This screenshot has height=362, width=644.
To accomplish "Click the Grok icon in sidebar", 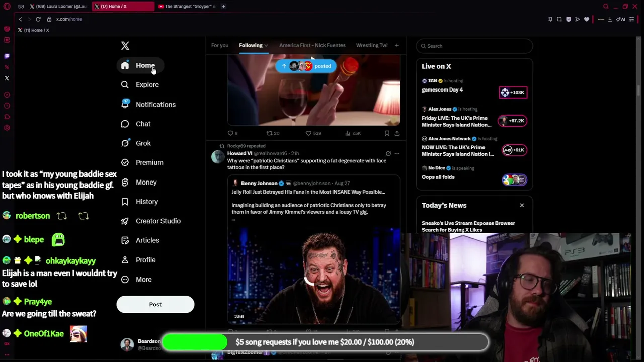I will [125, 143].
